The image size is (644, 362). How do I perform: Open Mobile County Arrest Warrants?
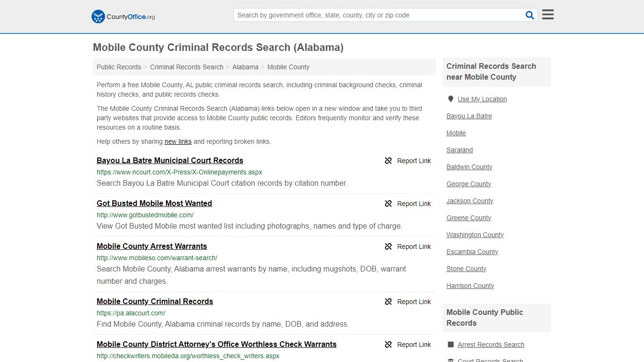(152, 246)
